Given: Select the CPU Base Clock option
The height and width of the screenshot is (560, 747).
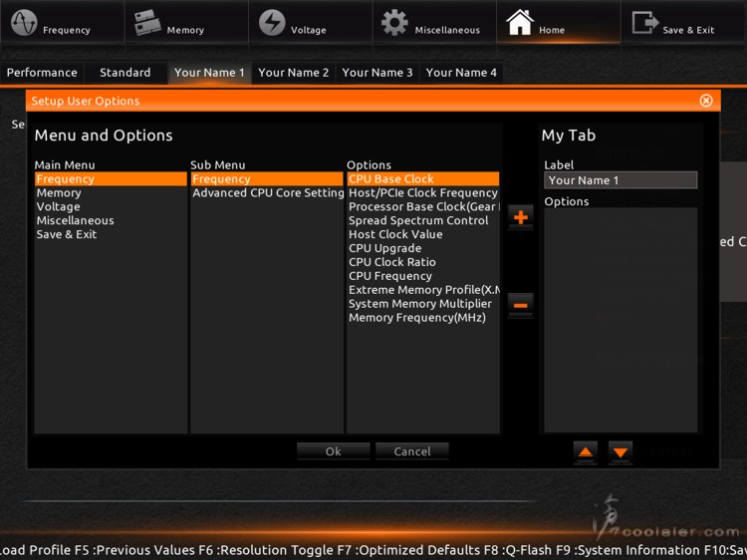Looking at the screenshot, I should pyautogui.click(x=423, y=178).
